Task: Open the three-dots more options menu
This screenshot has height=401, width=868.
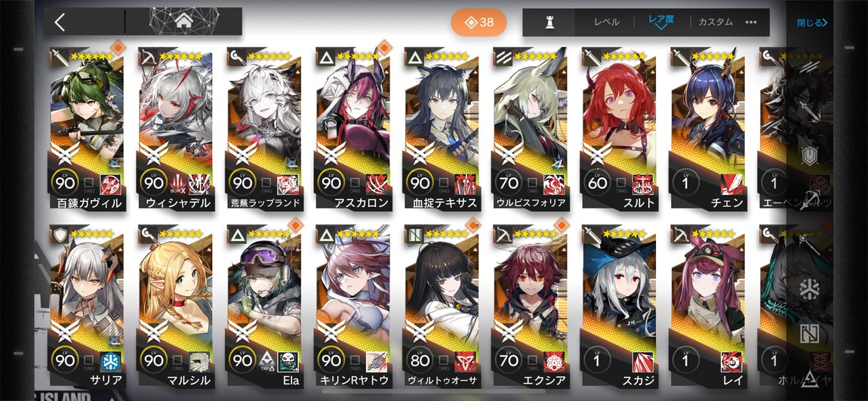Action: click(x=751, y=22)
